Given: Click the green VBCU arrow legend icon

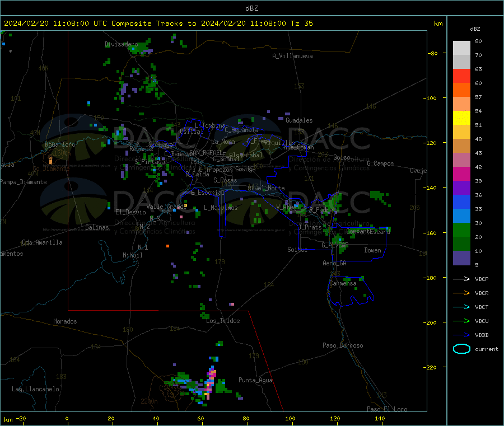Looking at the screenshot, I should [461, 321].
